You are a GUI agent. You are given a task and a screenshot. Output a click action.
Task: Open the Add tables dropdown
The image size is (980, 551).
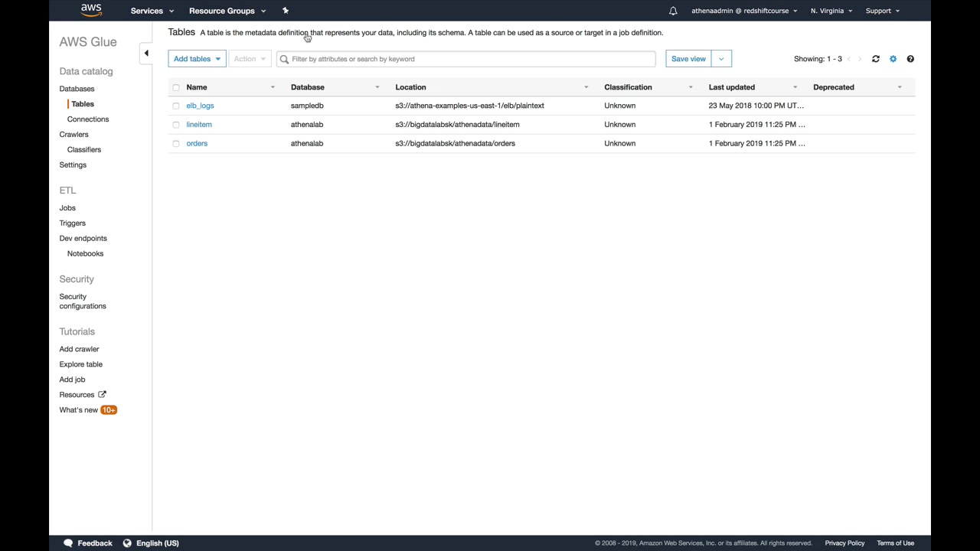point(197,59)
